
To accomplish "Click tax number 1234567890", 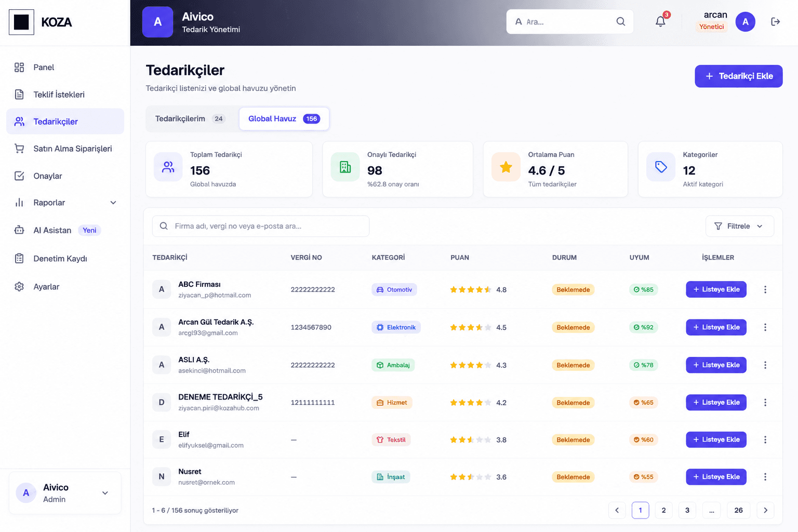I will (311, 327).
